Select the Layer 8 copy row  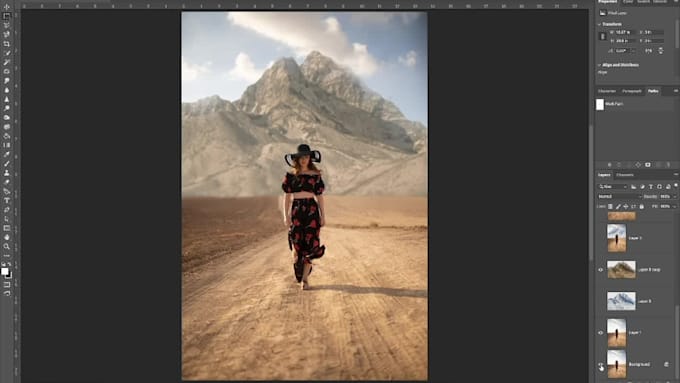coord(636,270)
